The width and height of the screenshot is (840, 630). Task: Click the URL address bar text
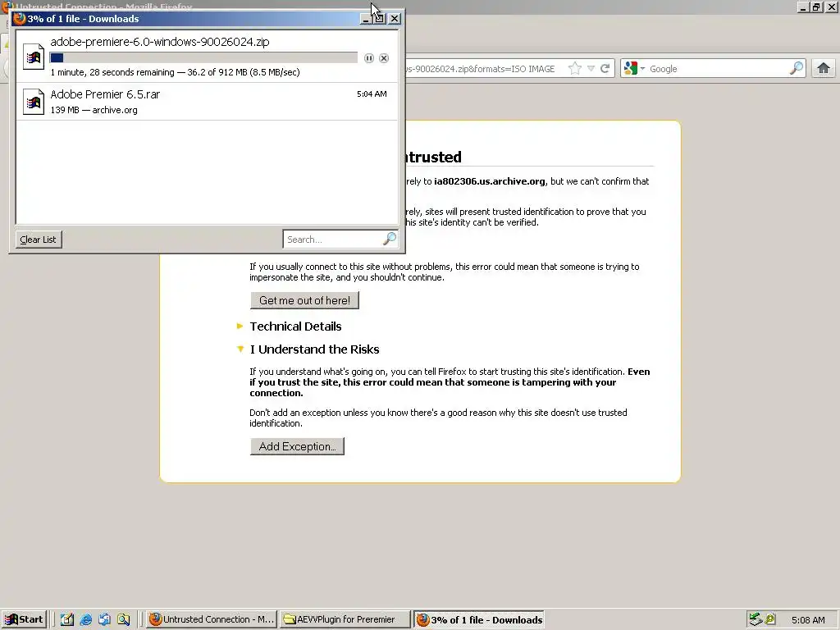pyautogui.click(x=479, y=69)
